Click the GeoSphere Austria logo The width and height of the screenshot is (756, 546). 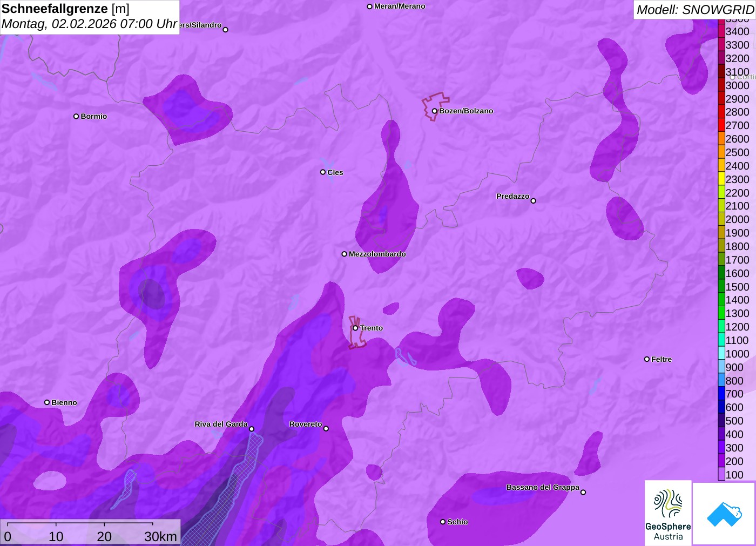pyautogui.click(x=668, y=513)
